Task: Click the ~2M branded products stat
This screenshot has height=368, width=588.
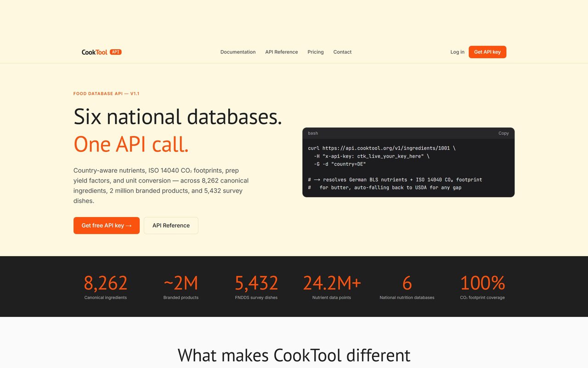Action: [x=181, y=287]
